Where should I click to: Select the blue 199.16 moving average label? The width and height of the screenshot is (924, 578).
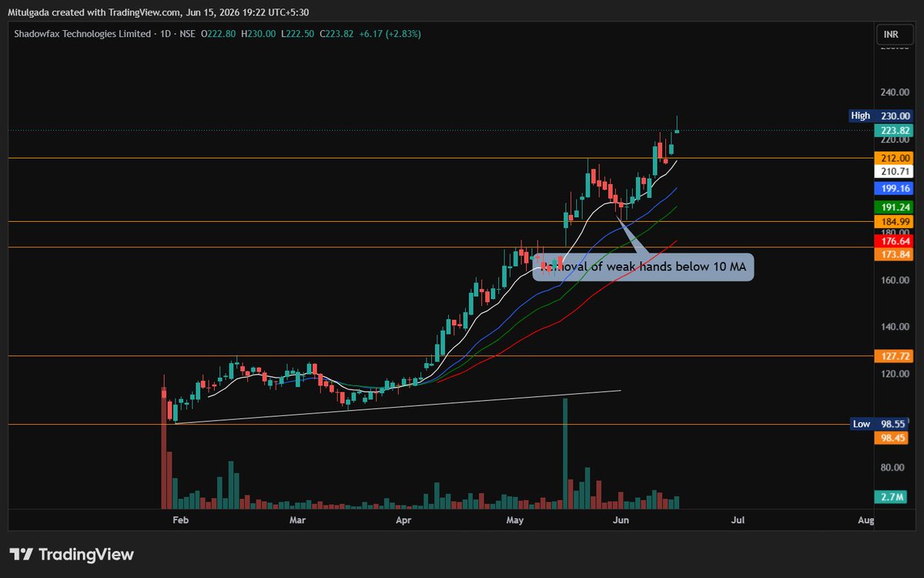point(893,188)
